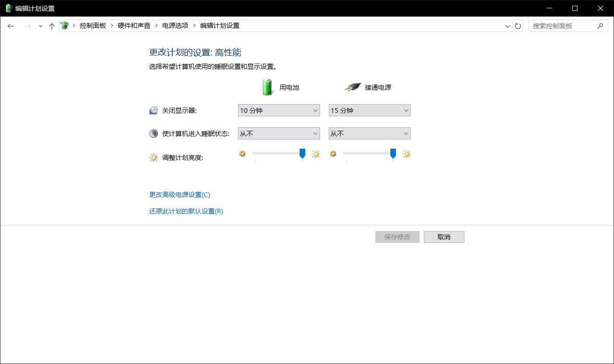Open the battery sleep dropdown showing 从不
Viewport: 614px width, 364px height.
tap(279, 133)
